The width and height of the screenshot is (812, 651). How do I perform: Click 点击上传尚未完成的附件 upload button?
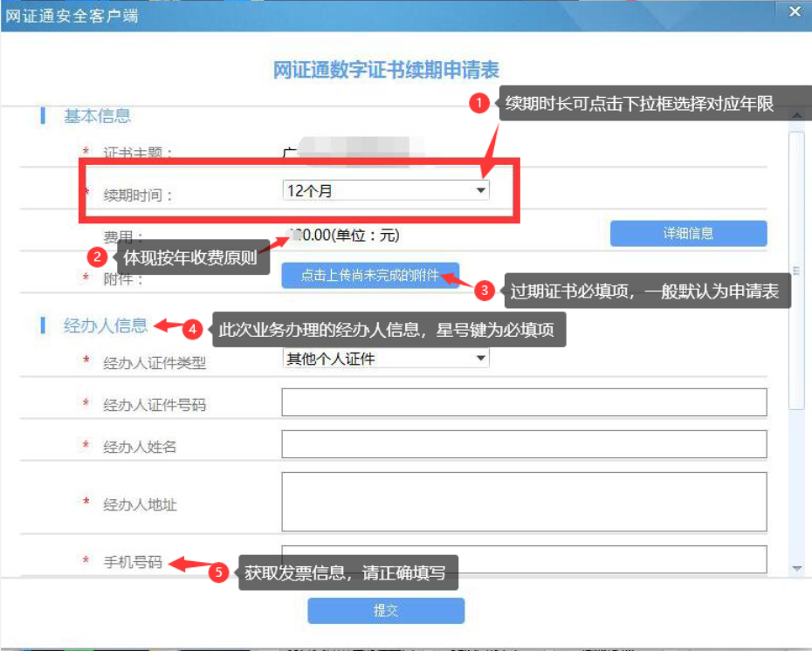point(369,276)
